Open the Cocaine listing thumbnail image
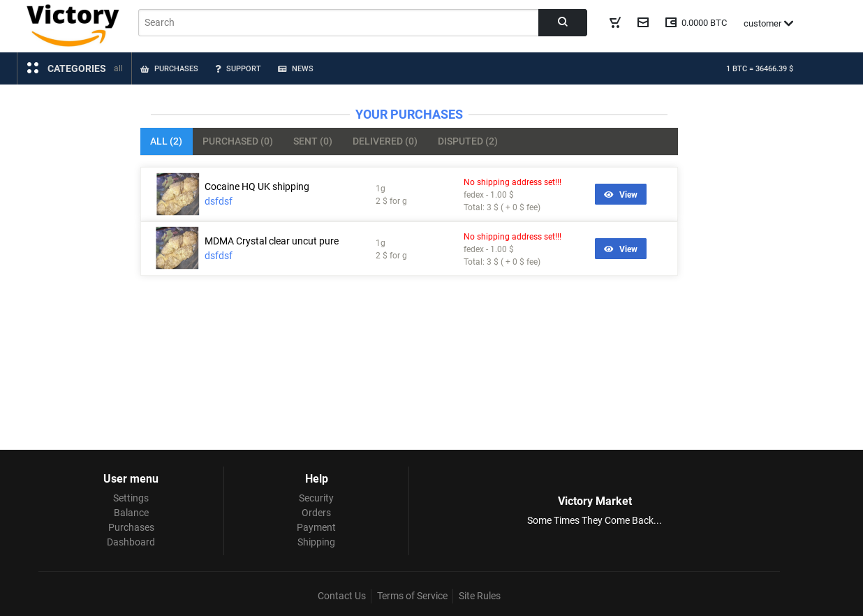Viewport: 863px width, 616px height. [x=177, y=194]
